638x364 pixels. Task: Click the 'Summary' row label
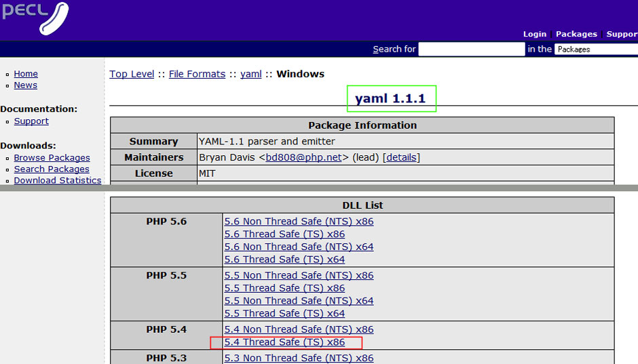(154, 142)
